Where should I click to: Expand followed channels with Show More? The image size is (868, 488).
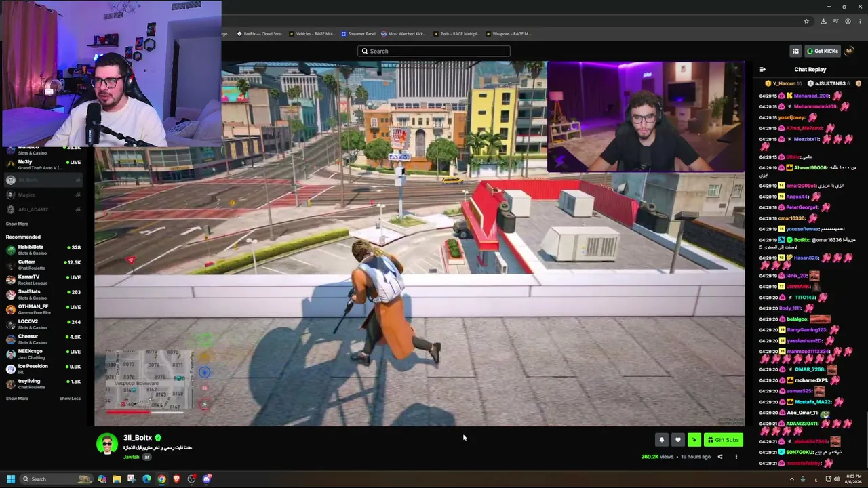(x=17, y=224)
